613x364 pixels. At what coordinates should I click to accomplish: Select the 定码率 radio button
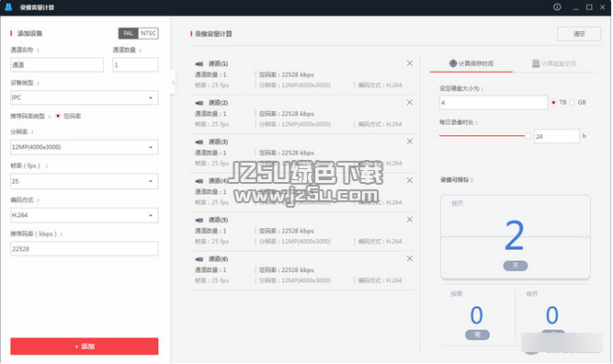coord(58,116)
